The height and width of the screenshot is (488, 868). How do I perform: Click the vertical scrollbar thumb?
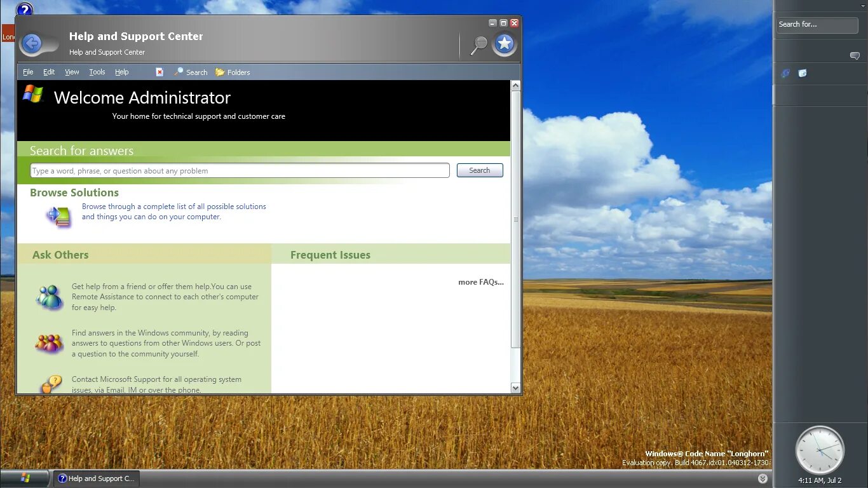click(515, 219)
